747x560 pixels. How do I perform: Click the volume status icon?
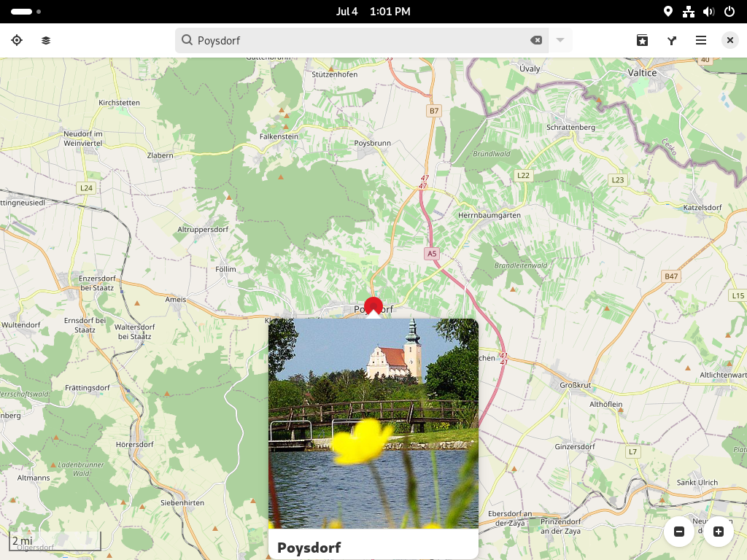pyautogui.click(x=709, y=12)
